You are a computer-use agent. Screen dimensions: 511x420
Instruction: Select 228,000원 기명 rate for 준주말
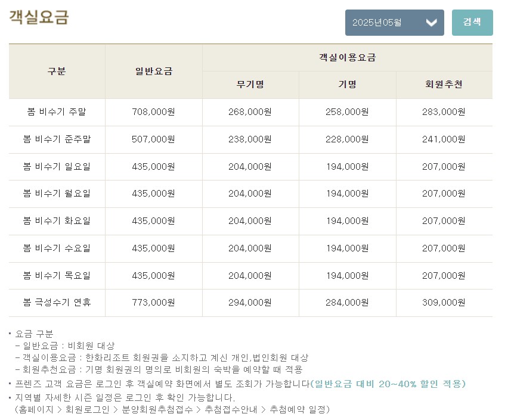(x=347, y=139)
